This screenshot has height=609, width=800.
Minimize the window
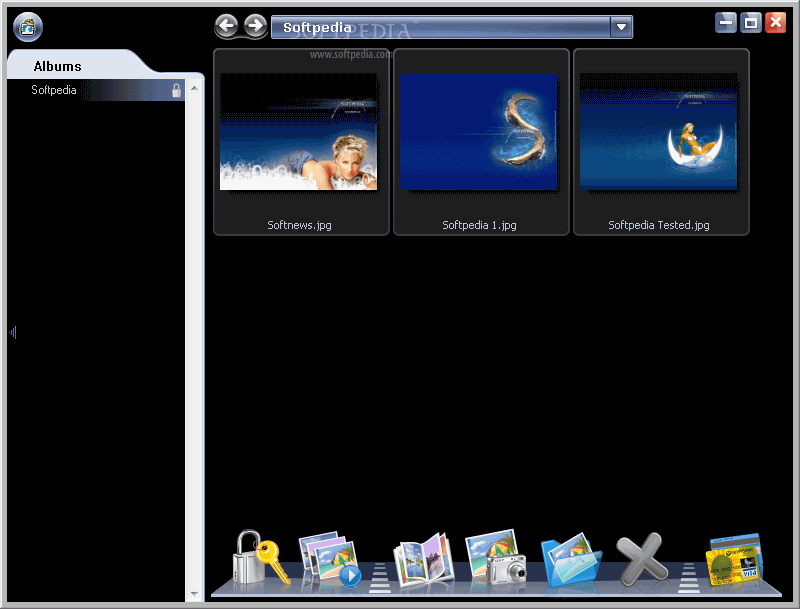[726, 22]
